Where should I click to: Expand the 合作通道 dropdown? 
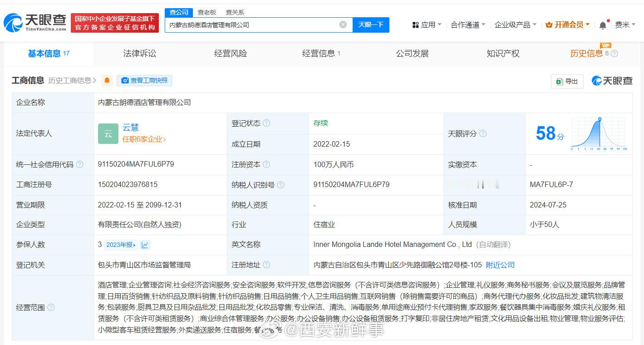tap(468, 25)
